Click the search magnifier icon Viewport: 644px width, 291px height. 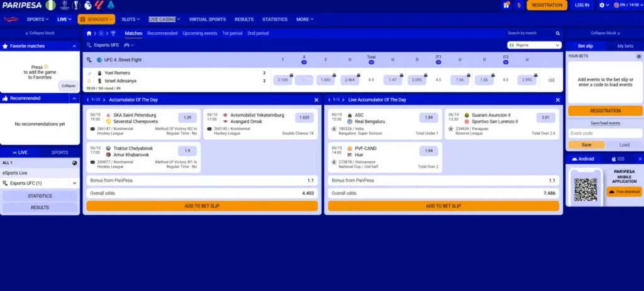click(x=558, y=33)
